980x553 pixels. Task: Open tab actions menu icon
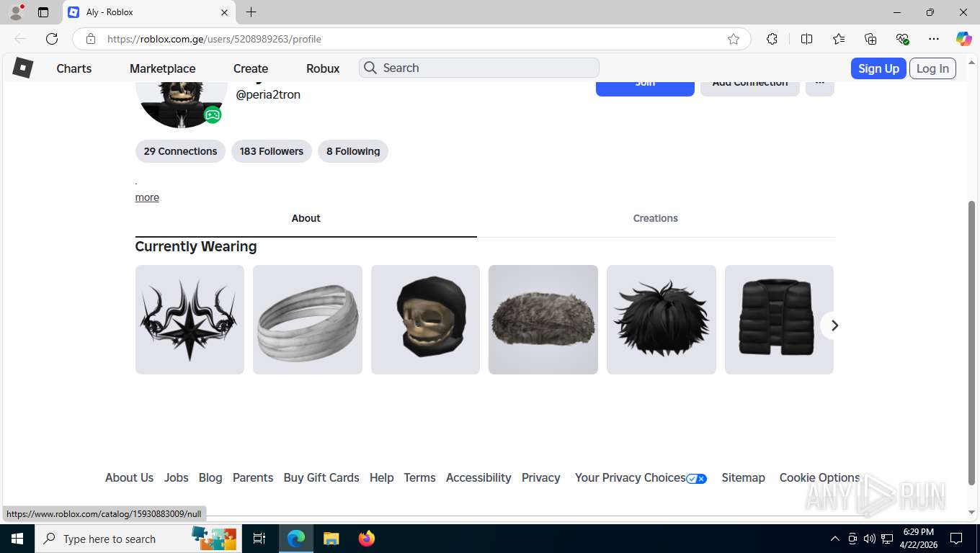click(43, 12)
